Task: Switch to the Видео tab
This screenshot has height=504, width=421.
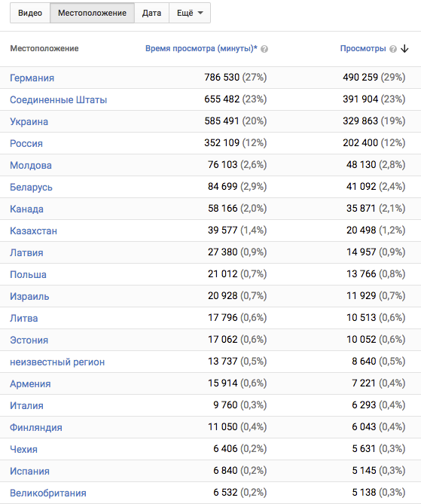Action: tap(30, 13)
